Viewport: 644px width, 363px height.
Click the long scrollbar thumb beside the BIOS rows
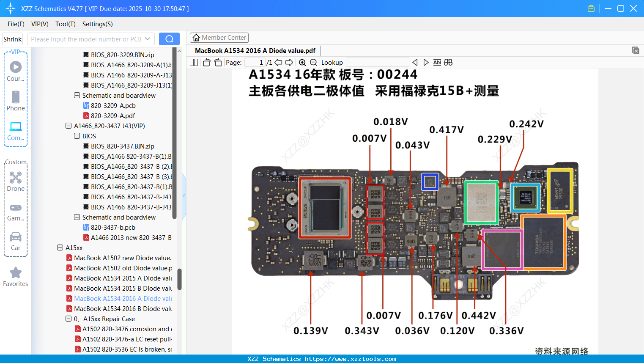click(x=174, y=133)
